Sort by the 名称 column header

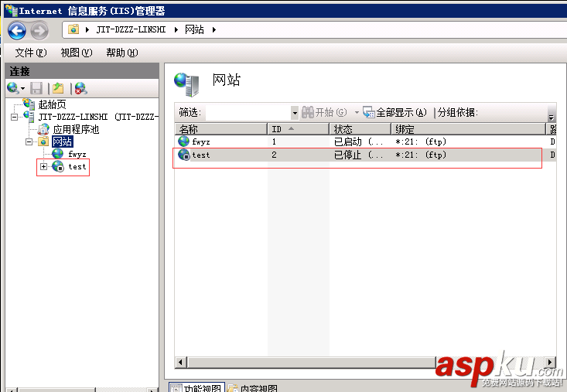click(220, 129)
